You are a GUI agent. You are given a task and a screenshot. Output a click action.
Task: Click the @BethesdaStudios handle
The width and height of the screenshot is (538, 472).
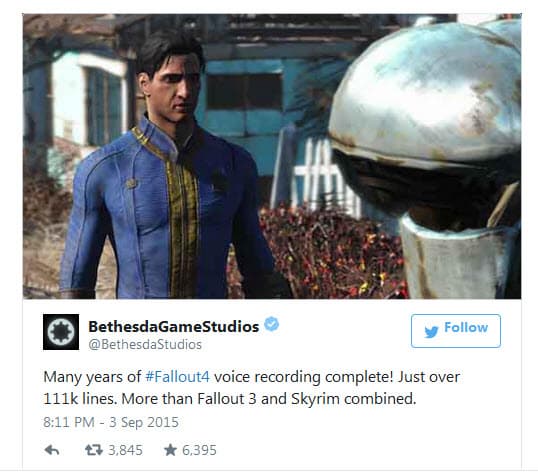coord(145,344)
